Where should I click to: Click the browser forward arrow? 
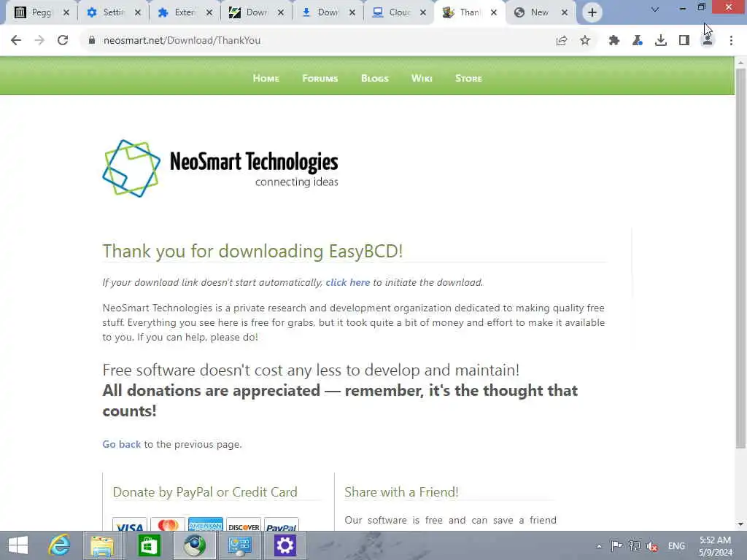pyautogui.click(x=39, y=41)
